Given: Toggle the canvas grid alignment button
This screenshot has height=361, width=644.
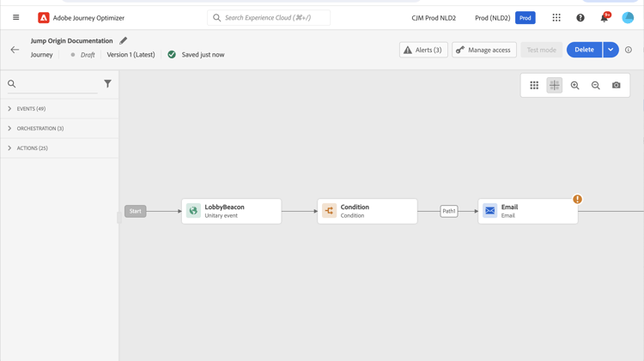Looking at the screenshot, I should pos(555,86).
